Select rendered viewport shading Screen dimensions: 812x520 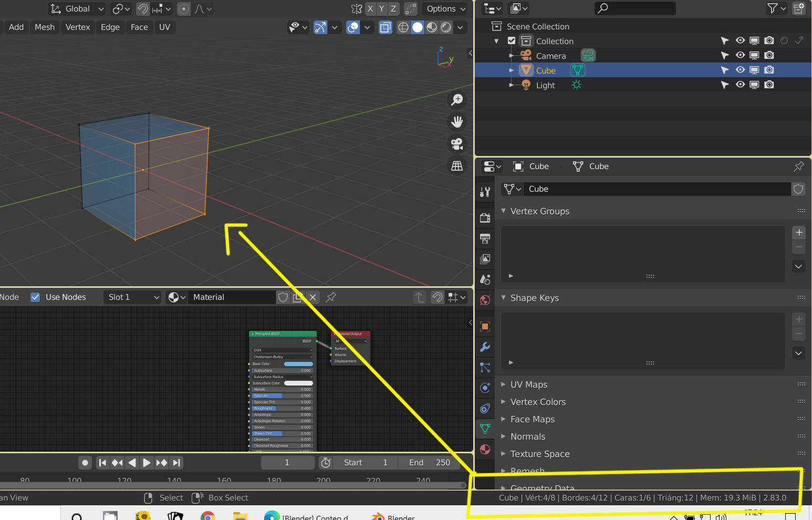446,27
